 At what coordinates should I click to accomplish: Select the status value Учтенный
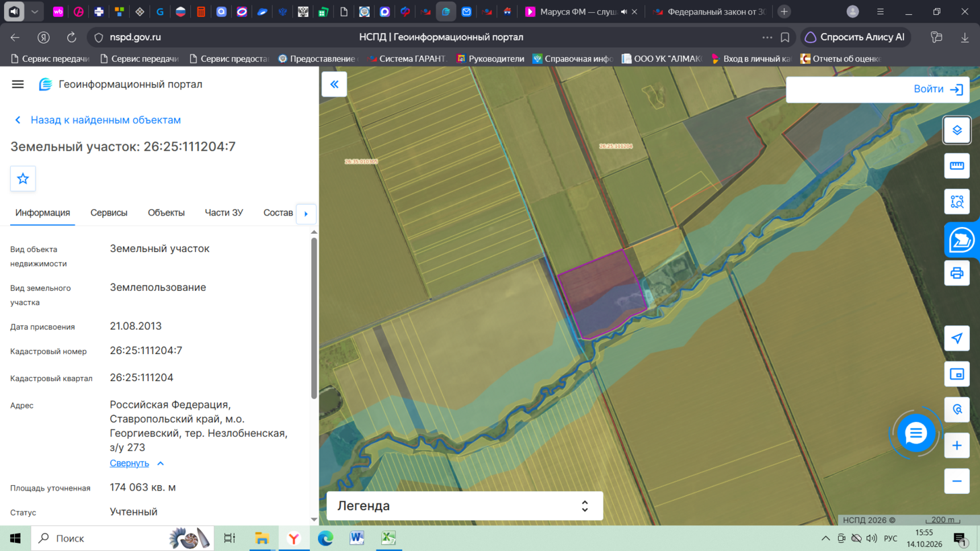click(x=134, y=512)
